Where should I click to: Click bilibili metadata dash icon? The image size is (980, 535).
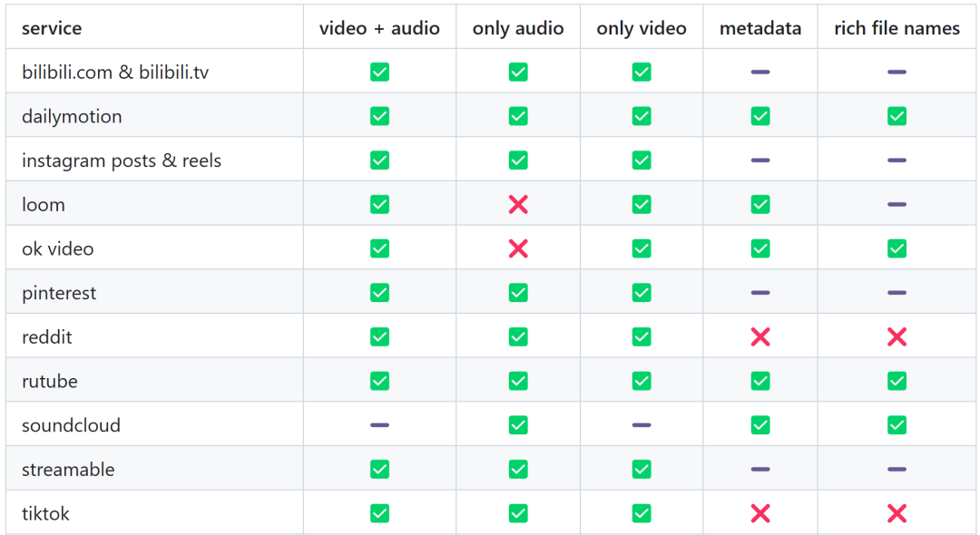pos(760,72)
